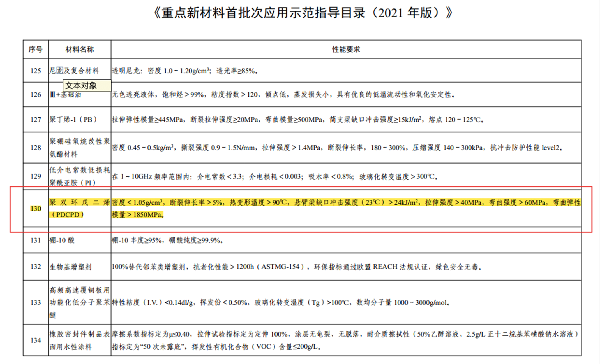This screenshot has width=600, height=364.
Task: Click the 材料名称 column header
Action: click(80, 50)
